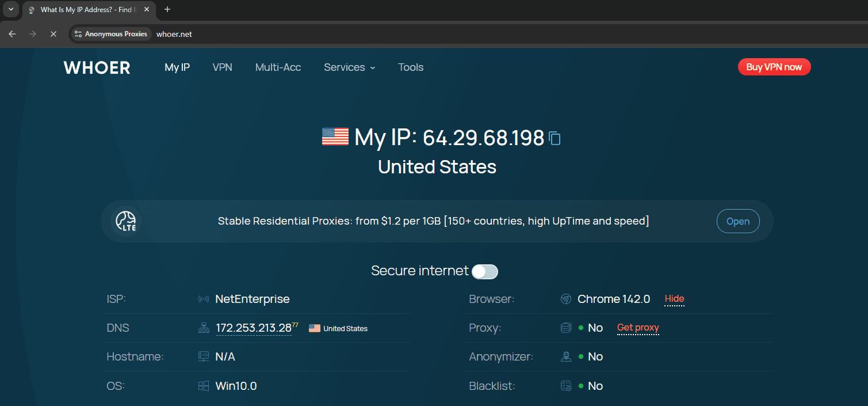Click the Windows icon beside Win10.0
Screen dimensions: 868x406
click(x=204, y=385)
